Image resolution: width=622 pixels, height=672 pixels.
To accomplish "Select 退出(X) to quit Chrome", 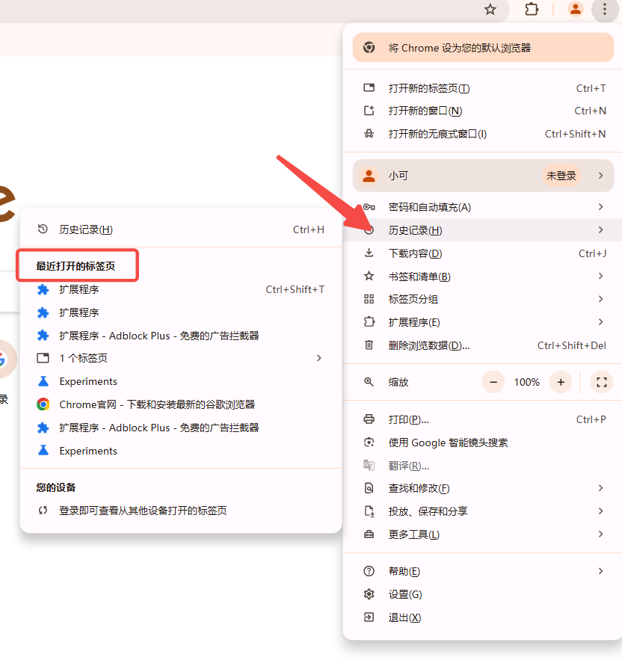I will [x=483, y=617].
